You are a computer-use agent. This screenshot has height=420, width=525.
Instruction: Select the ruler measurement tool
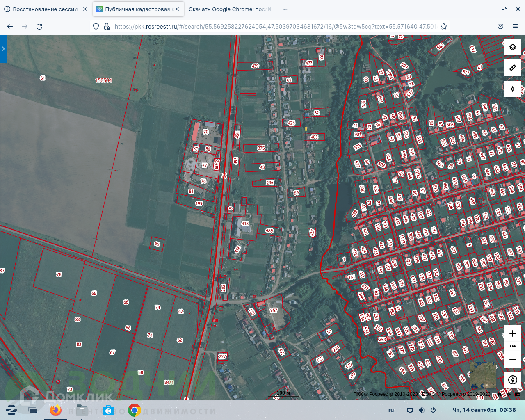[512, 68]
